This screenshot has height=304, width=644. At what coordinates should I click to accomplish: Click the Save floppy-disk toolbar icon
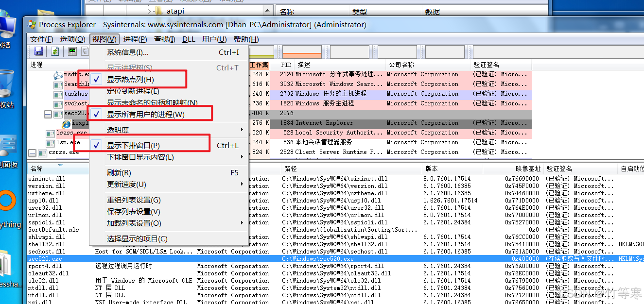38,51
